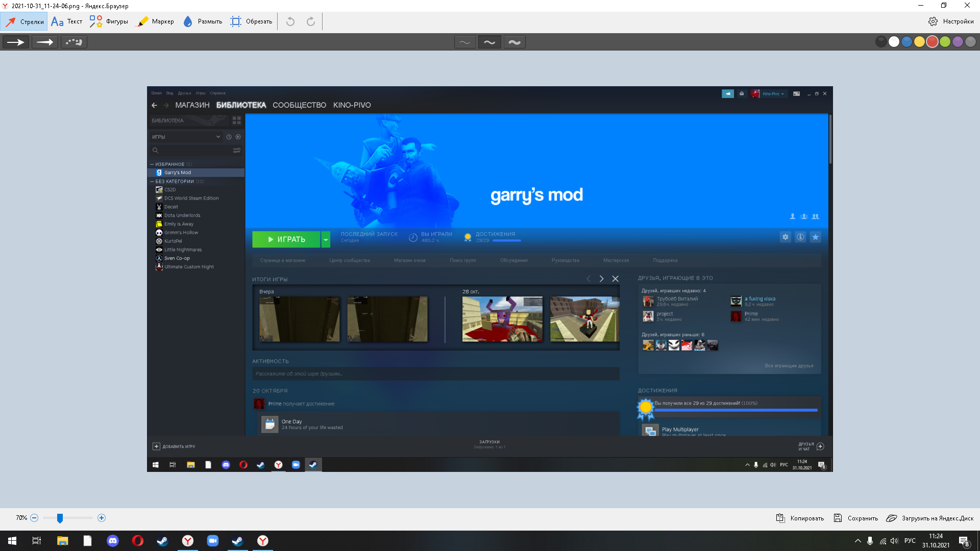Pick the yellow color swatch
This screenshot has height=551, width=980.
tap(919, 42)
